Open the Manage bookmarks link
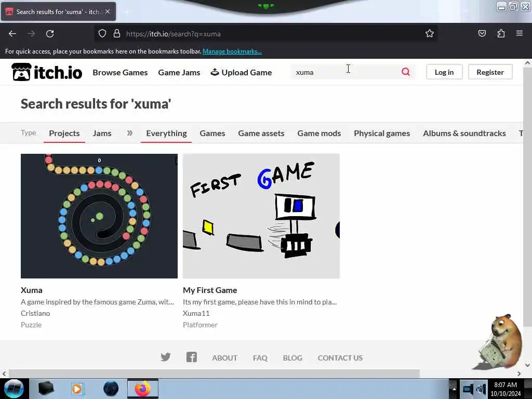The height and width of the screenshot is (399, 532). coord(232,51)
